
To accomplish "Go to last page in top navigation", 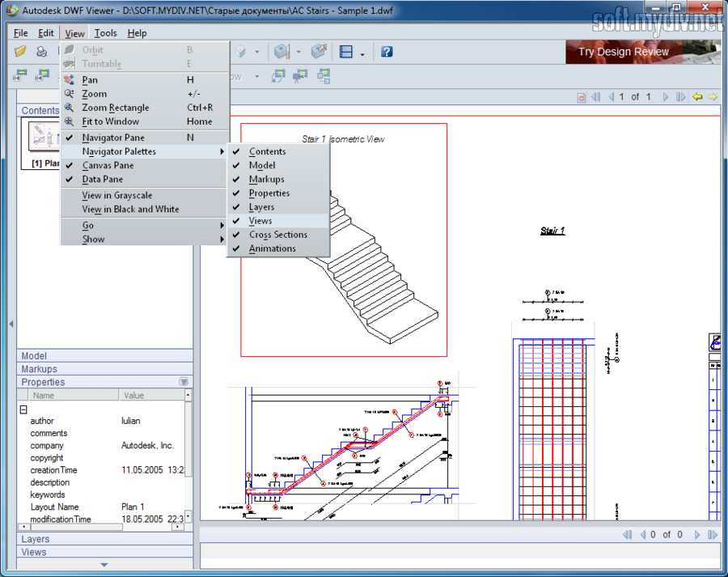I will (x=680, y=97).
